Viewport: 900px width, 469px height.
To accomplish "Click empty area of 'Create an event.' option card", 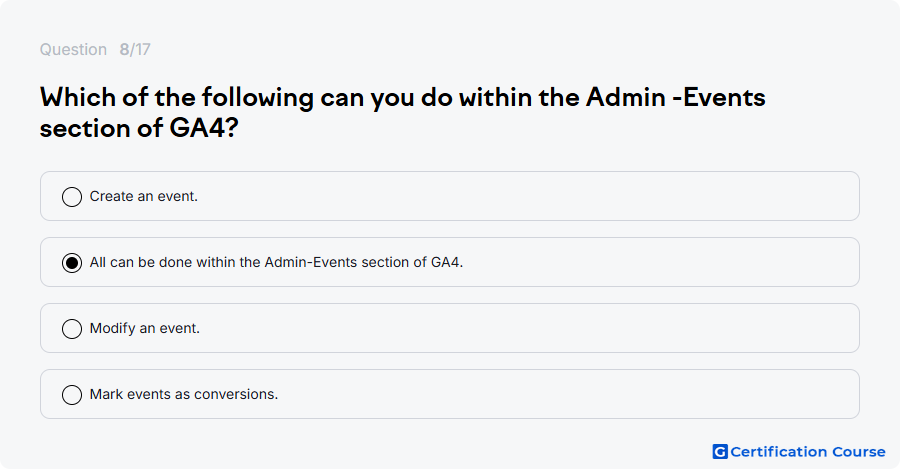I will tap(517, 196).
